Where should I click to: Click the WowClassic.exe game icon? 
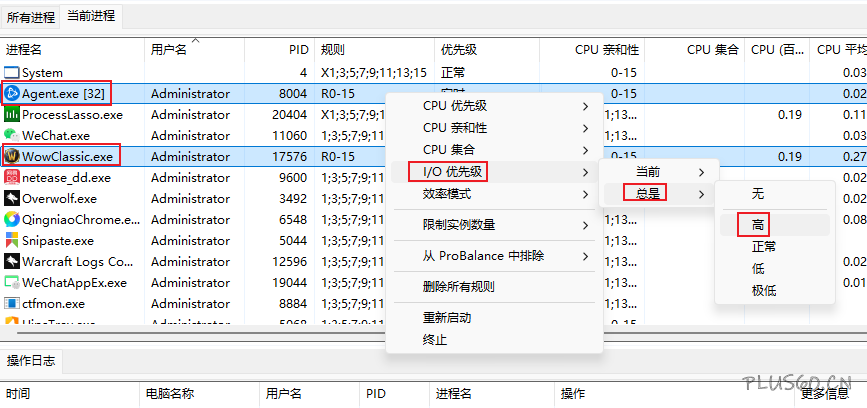[x=12, y=156]
